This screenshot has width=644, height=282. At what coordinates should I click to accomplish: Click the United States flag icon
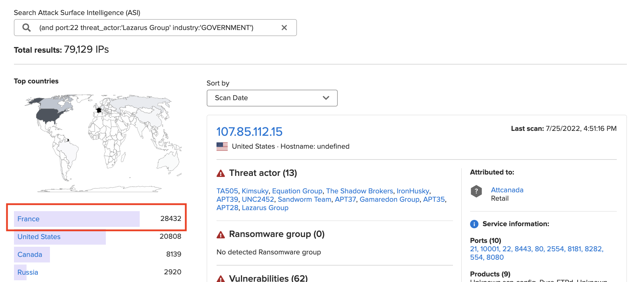(222, 146)
